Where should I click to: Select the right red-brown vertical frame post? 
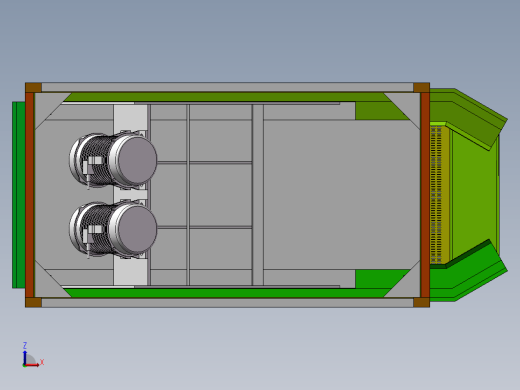point(425,195)
